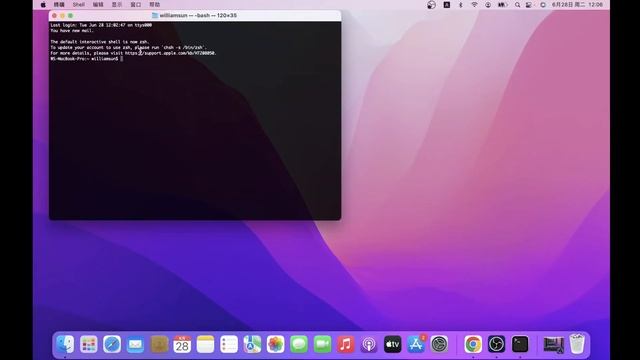Viewport: 640px width, 360px height.
Task: Open Photos from the Dock
Action: (x=276, y=344)
